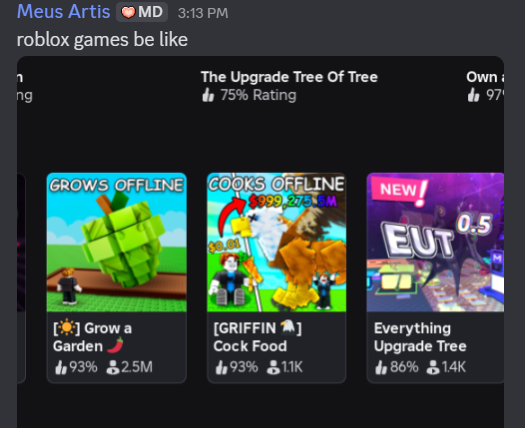Click the Grow a Garden game title
This screenshot has height=428, width=525.
(92, 337)
